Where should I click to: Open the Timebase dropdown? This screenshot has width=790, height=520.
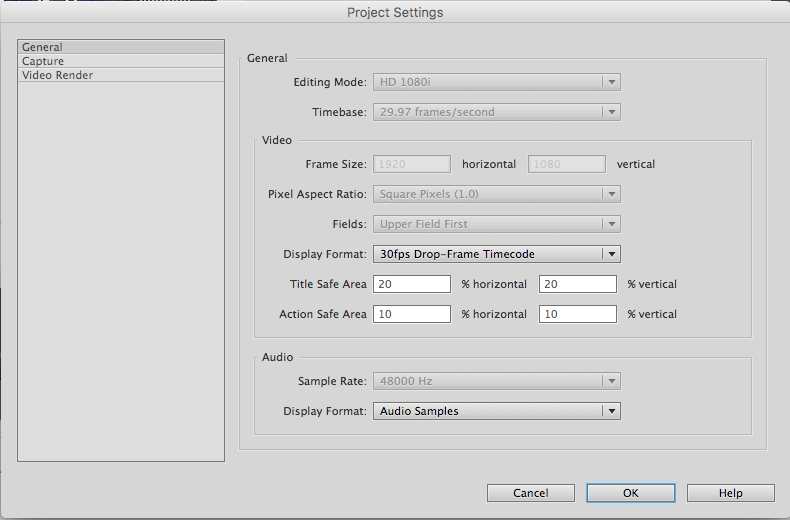pos(497,112)
